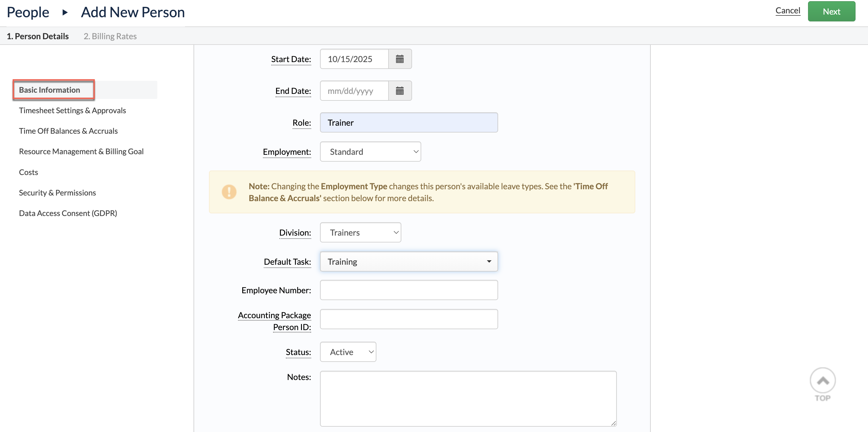Focus the Accounting Package Person ID field
The width and height of the screenshot is (868, 432).
tap(409, 319)
